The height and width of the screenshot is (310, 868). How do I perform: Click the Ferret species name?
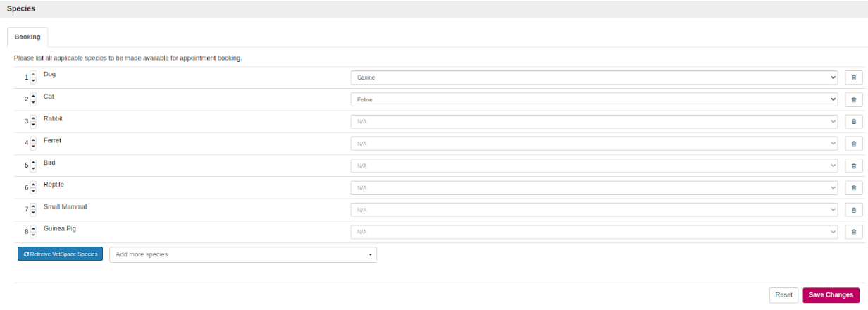(52, 140)
